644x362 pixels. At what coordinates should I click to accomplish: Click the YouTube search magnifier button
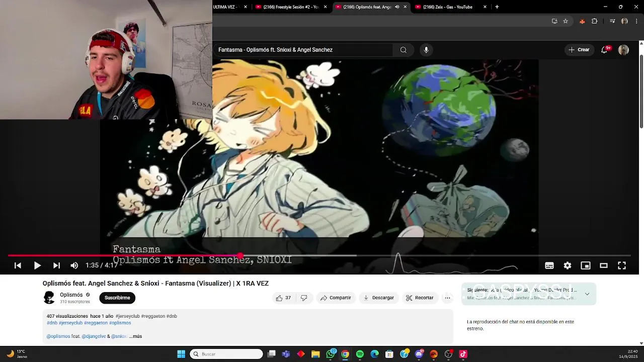coord(404,50)
